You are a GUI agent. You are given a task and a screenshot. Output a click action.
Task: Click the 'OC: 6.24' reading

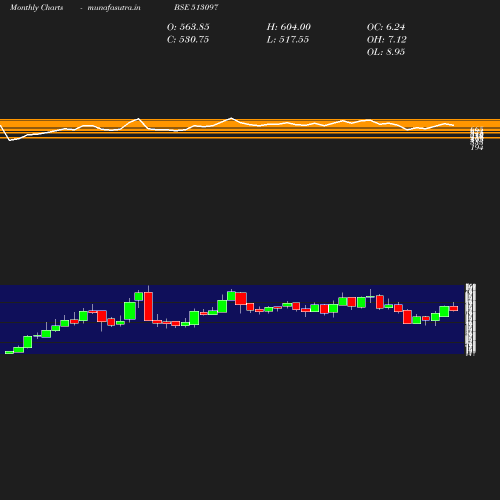[386, 27]
